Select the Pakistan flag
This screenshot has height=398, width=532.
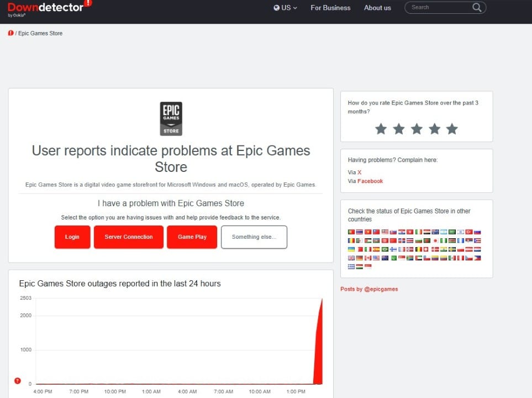394,258
